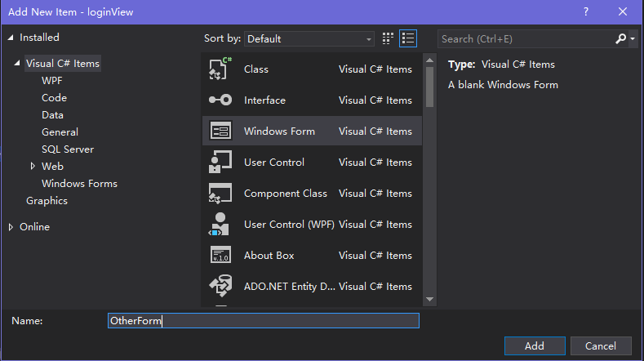Viewport: 644px width, 361px height.
Task: Select the Windows Forms category
Action: click(x=80, y=184)
